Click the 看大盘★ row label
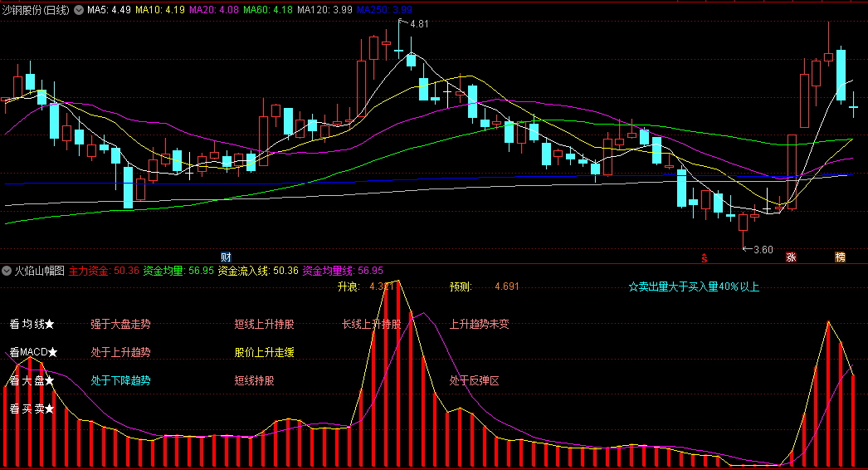Viewport: 868px width, 470px height. coord(32,381)
